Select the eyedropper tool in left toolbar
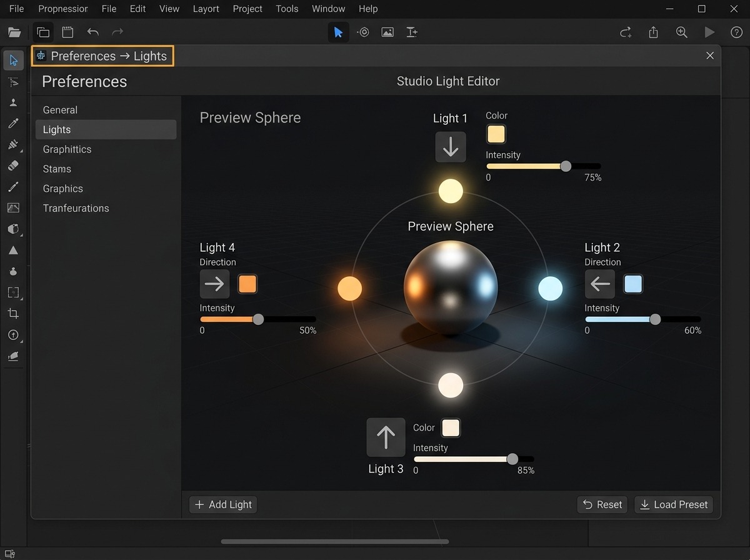 coord(13,124)
